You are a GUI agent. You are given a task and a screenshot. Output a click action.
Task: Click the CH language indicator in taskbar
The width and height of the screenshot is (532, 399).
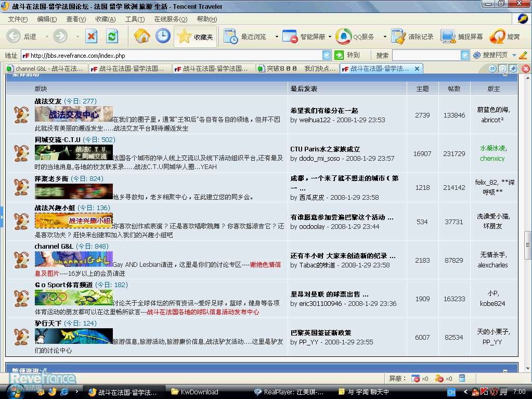click(451, 392)
